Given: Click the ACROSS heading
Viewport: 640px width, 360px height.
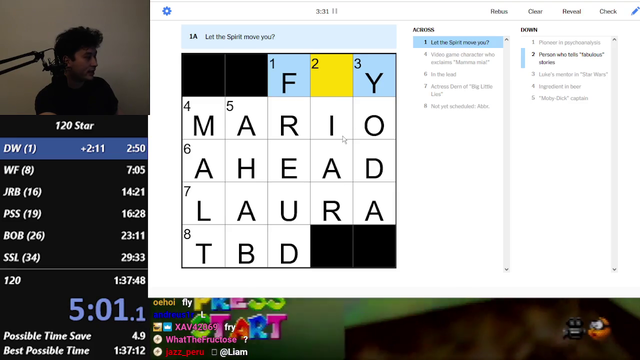Looking at the screenshot, I should click(423, 30).
